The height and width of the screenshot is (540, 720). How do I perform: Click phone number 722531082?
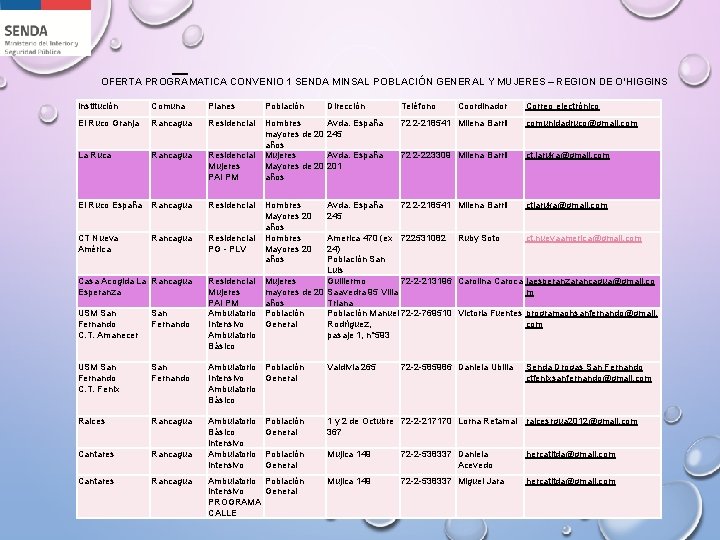(423, 239)
